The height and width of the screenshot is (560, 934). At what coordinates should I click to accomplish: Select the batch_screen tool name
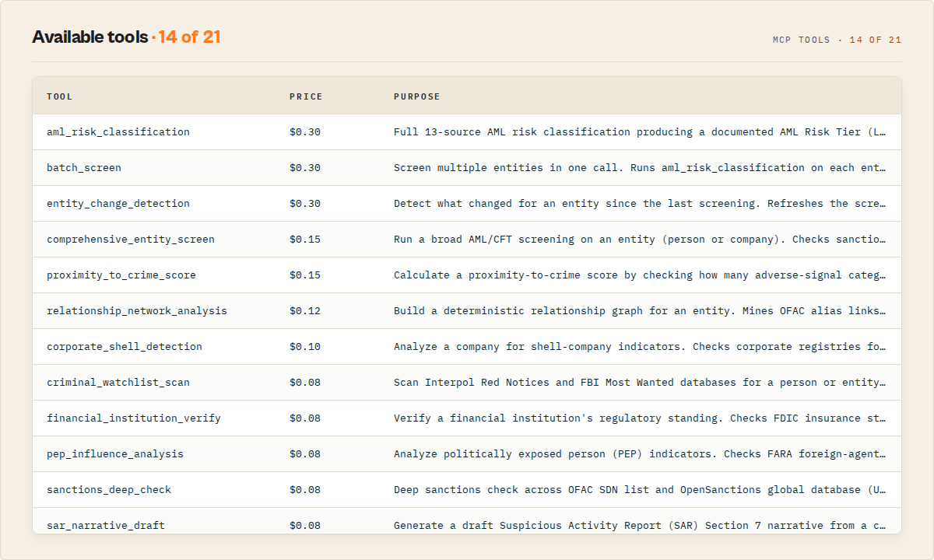point(84,167)
